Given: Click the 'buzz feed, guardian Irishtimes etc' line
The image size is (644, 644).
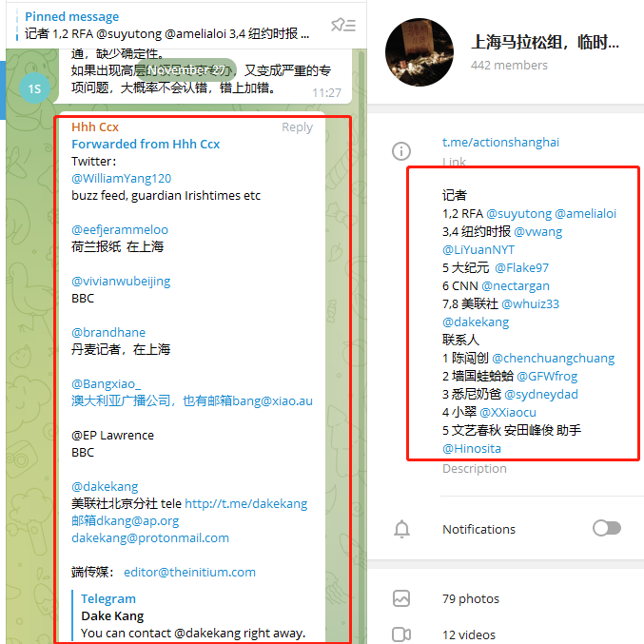Looking at the screenshot, I should pyautogui.click(x=166, y=196).
